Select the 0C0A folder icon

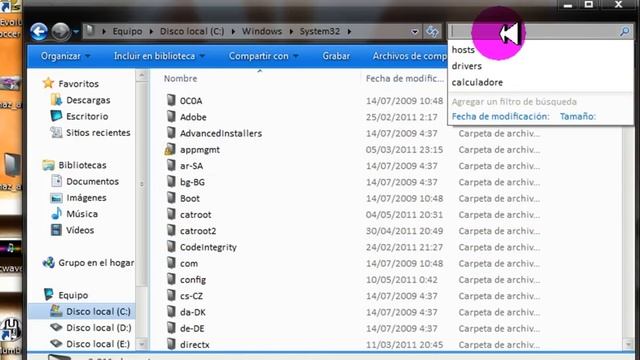[171, 100]
